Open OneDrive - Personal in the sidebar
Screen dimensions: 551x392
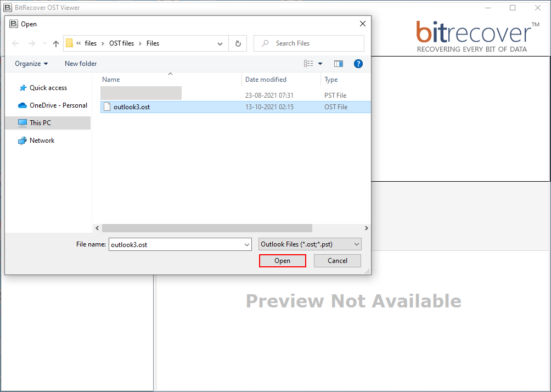tap(58, 105)
